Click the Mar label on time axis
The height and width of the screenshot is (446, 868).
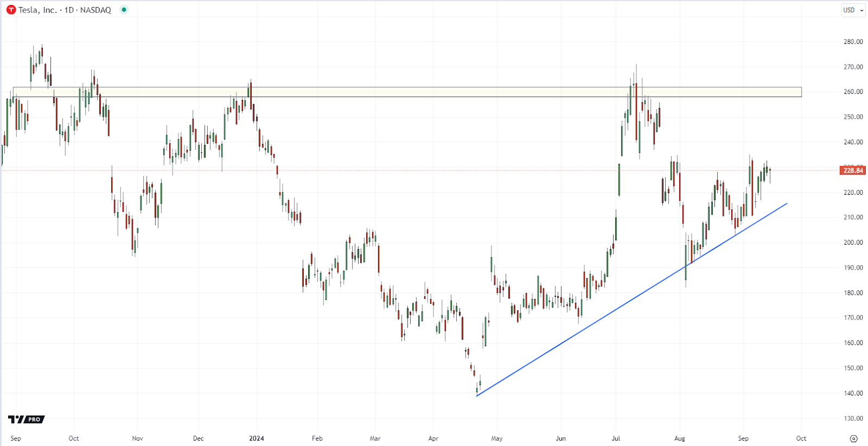(x=375, y=438)
